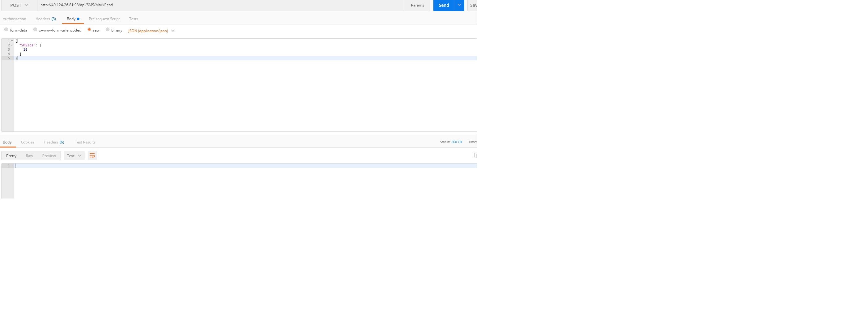Click the blue Send button
Viewport: 868px width, 316px height.
(x=444, y=5)
